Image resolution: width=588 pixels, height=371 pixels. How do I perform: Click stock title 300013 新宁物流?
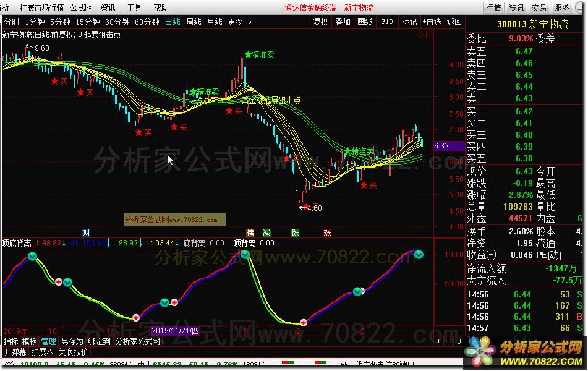pos(533,25)
